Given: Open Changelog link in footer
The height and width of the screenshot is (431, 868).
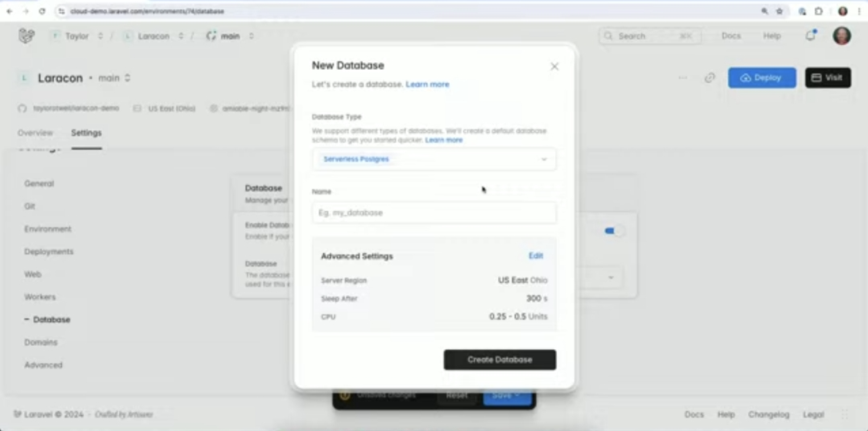Looking at the screenshot, I should pyautogui.click(x=769, y=414).
